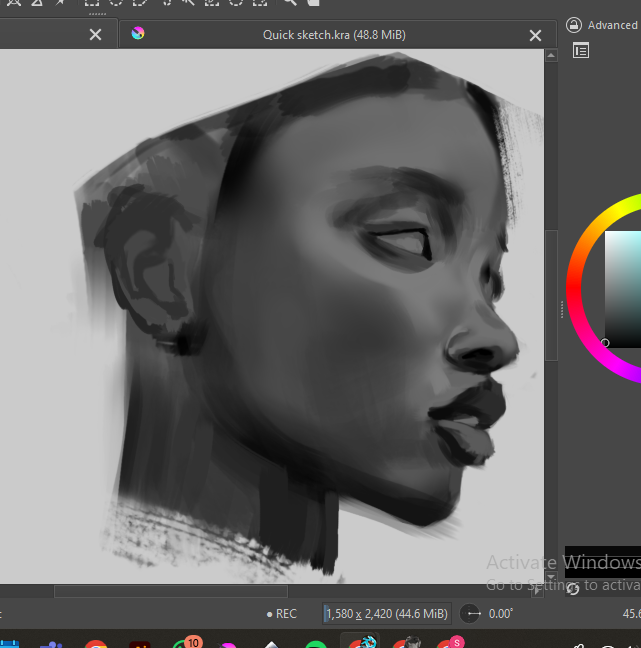641x648 pixels.
Task: Pick a shade in the color square
Action: 623,289
